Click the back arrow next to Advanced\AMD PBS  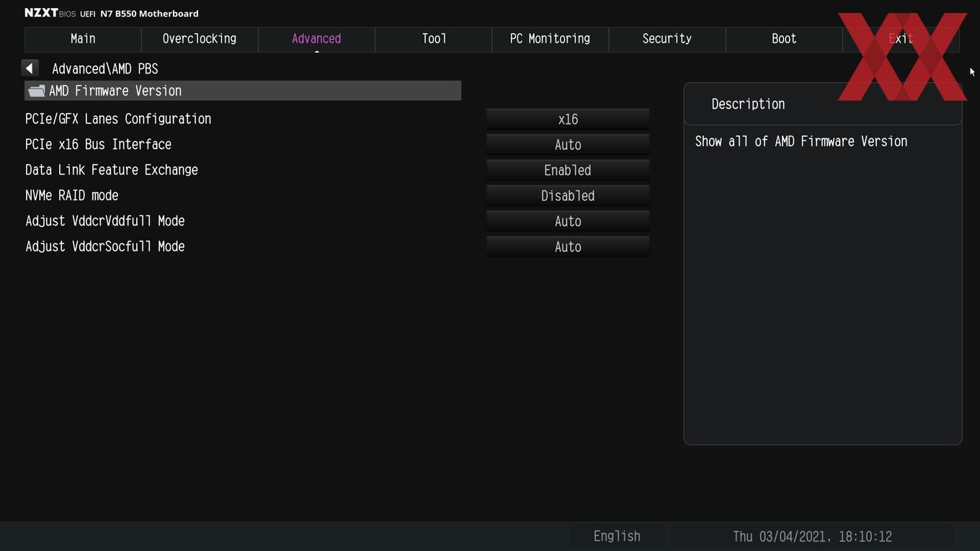point(30,68)
